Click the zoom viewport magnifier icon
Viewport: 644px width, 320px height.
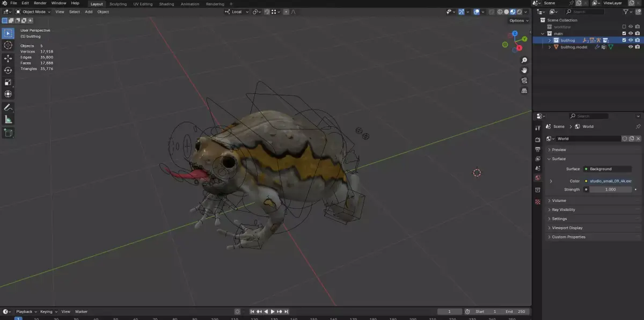click(524, 60)
